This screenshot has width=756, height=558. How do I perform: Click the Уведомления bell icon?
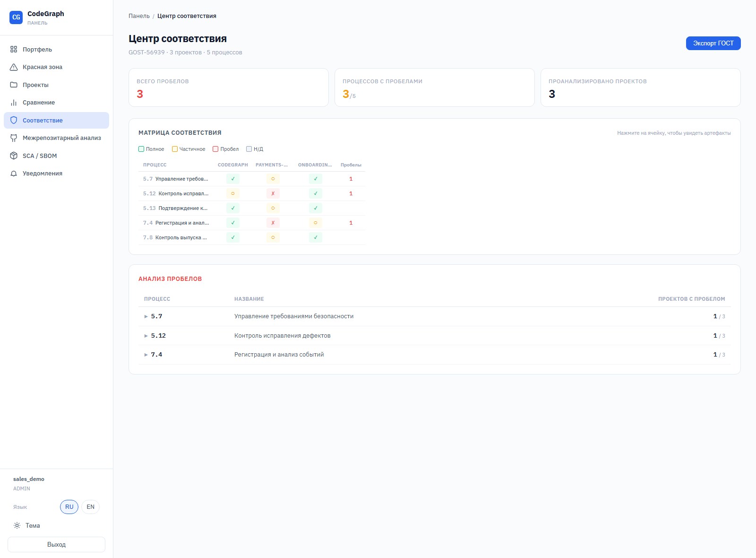click(x=14, y=174)
